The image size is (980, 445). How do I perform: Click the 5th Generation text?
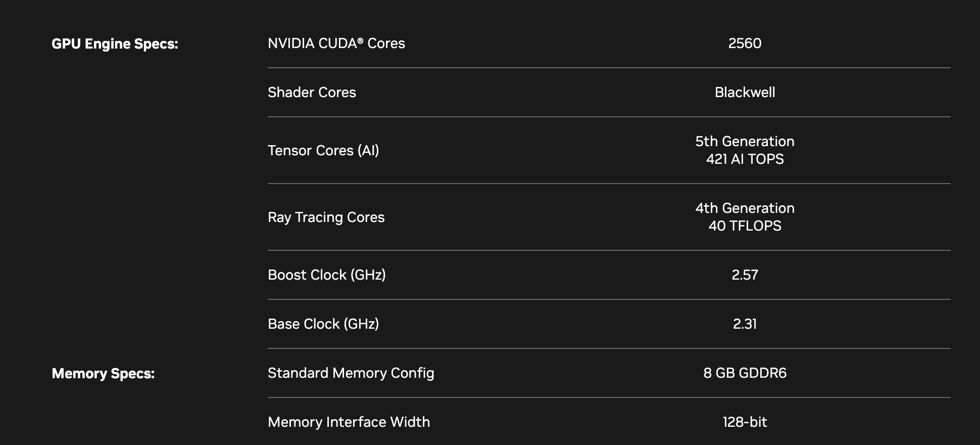coord(745,142)
